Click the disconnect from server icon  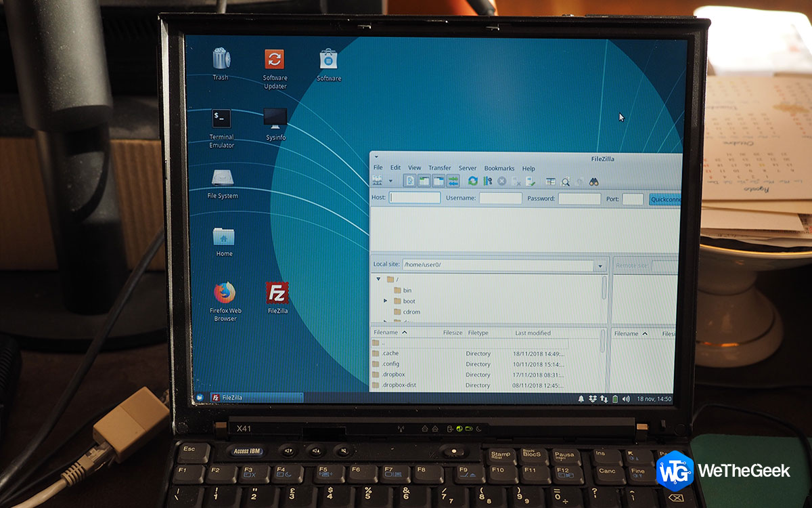pyautogui.click(x=516, y=181)
